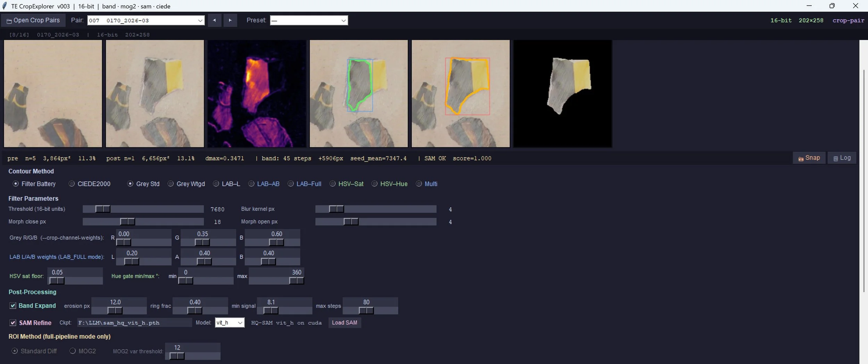Click the Snap button
This screenshot has height=364, width=868.
point(809,158)
